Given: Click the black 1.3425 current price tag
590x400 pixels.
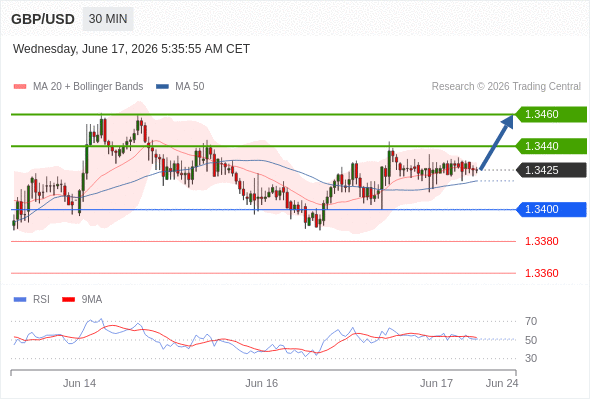Looking at the screenshot, I should [x=550, y=170].
